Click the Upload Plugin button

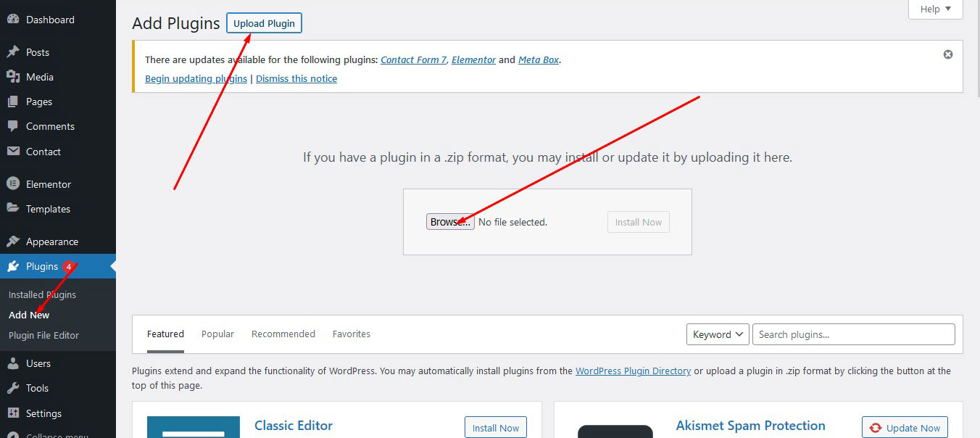tap(264, 23)
